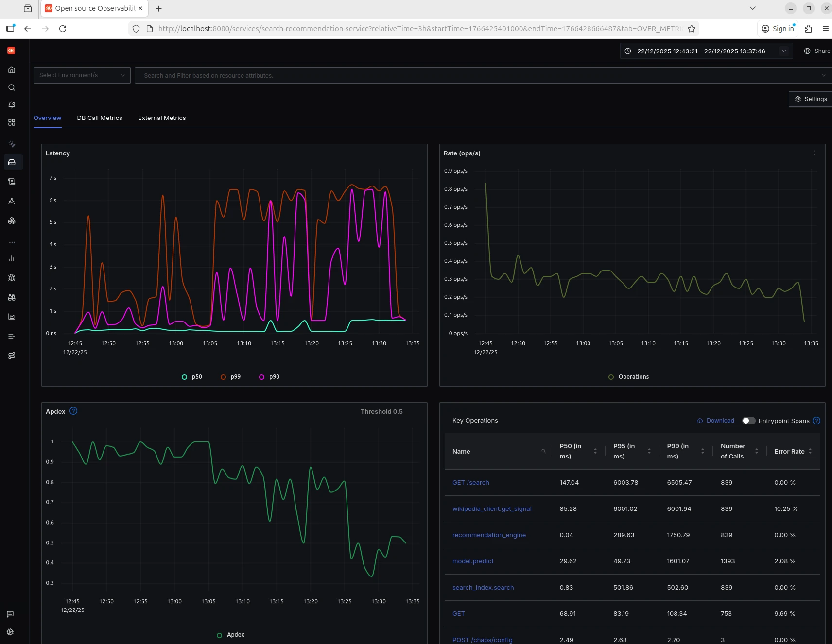Viewport: 832px width, 644px height.
Task: Open Dashboards grid icon in sidebar
Action: tap(12, 122)
